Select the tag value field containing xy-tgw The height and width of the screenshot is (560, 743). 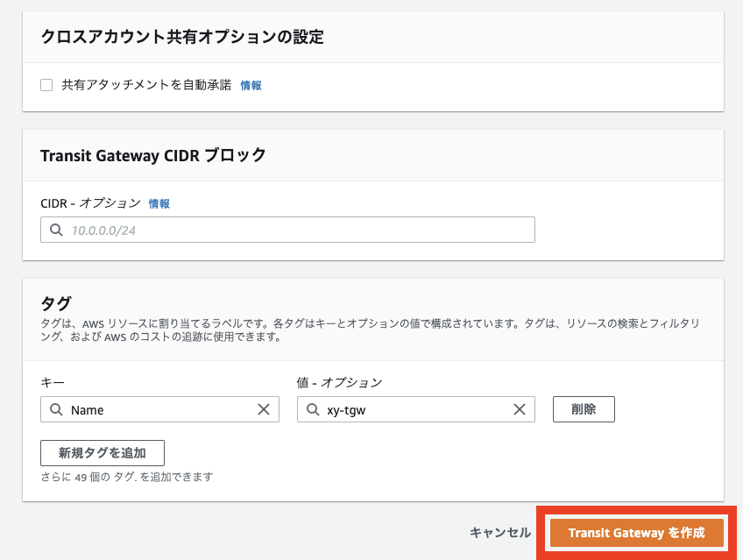[x=412, y=409]
